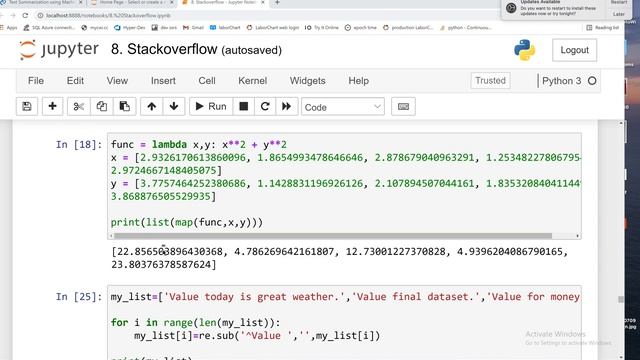
Task: Open the Insert menu
Action: point(163,81)
